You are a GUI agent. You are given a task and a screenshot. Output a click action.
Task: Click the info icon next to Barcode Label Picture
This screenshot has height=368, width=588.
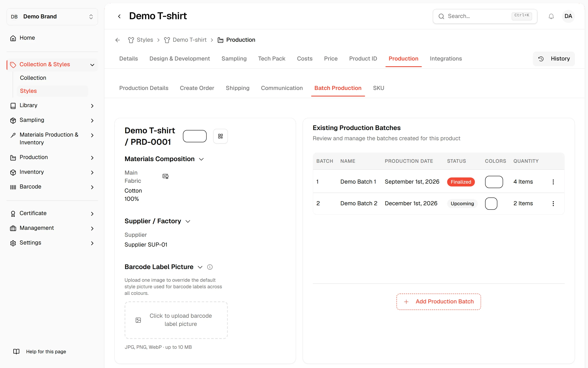click(x=210, y=267)
